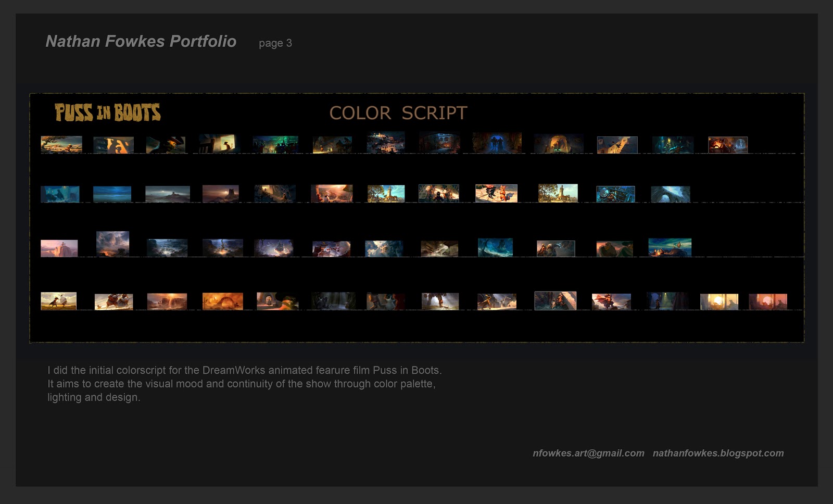
Task: Select the COLOR SCRIPT heading
Action: click(x=398, y=112)
